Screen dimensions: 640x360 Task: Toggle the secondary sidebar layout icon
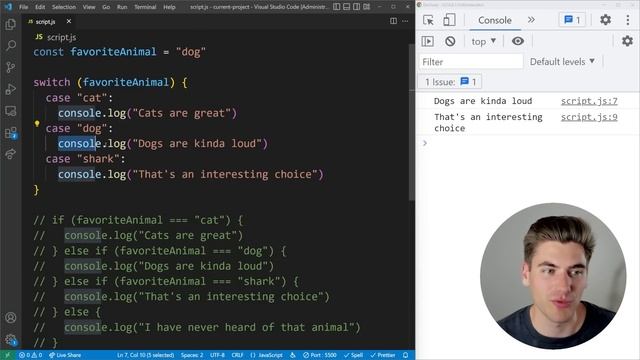(x=356, y=7)
